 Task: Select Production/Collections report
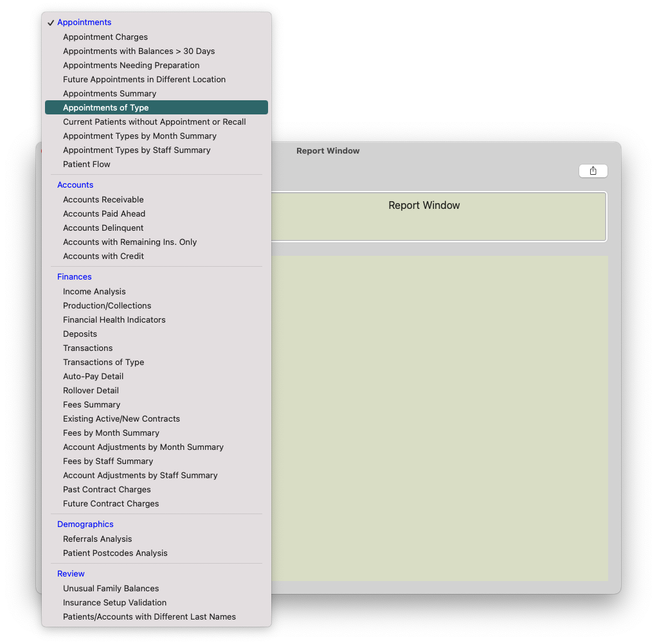[x=107, y=305]
